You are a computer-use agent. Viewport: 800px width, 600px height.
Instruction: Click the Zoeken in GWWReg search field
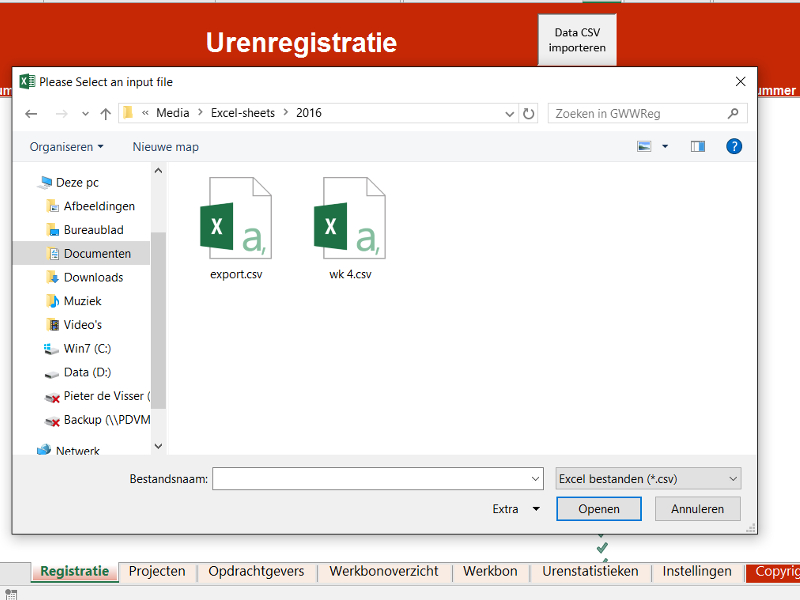point(647,113)
